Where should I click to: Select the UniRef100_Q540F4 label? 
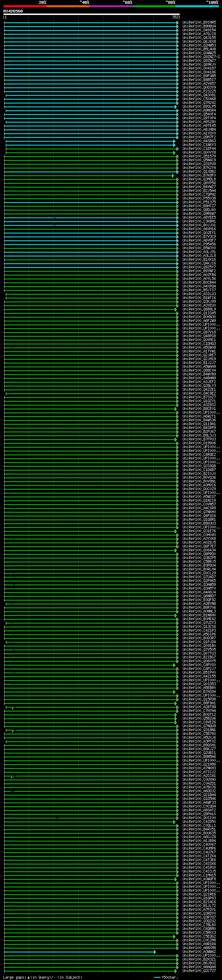[199, 114]
